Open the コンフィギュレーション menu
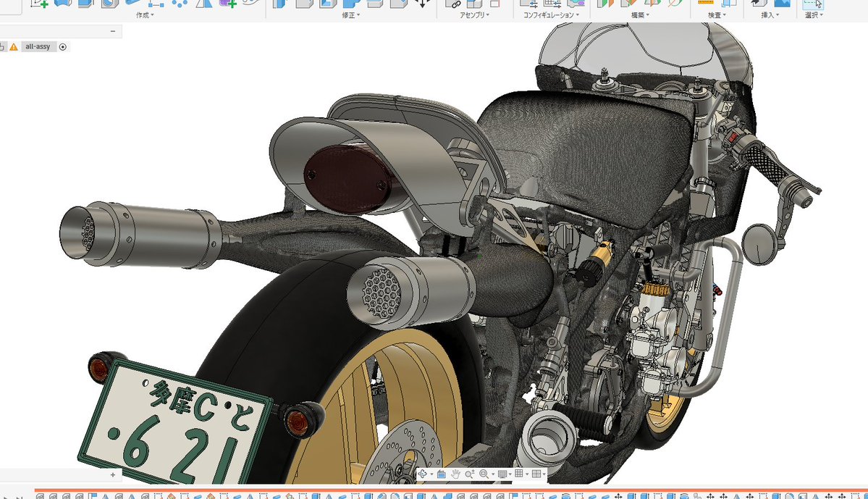The height and width of the screenshot is (499, 868). point(552,15)
